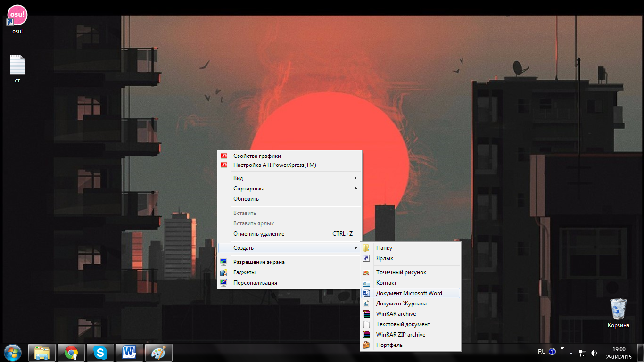This screenshot has height=362, width=644.
Task: Choose Настройка ATI PowerXpress(TM)
Action: click(289, 165)
